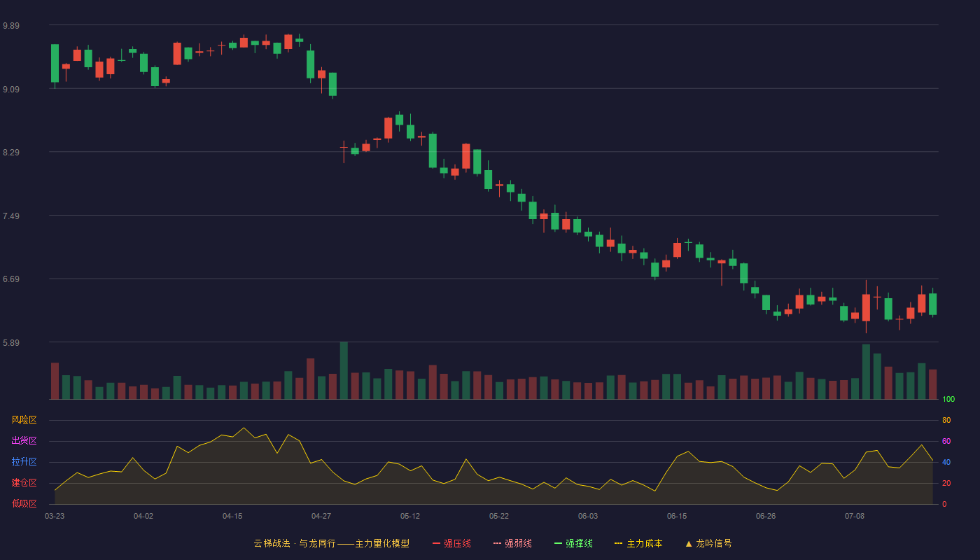Click the 03-23 date axis label

(55, 516)
